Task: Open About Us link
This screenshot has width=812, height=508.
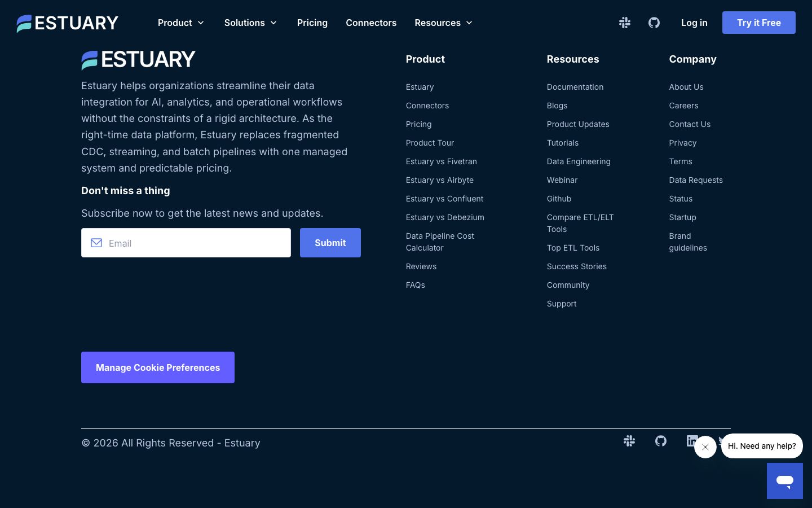Action: tap(686, 87)
